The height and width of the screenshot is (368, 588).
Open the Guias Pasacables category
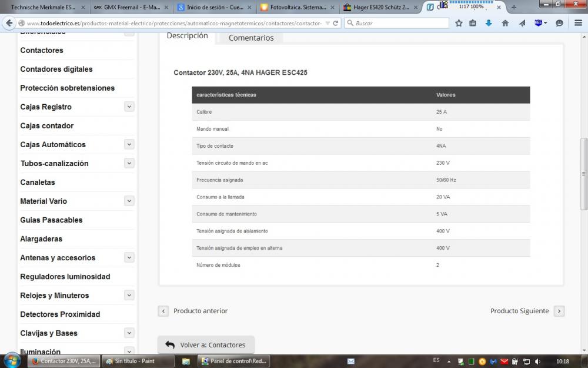(x=51, y=220)
